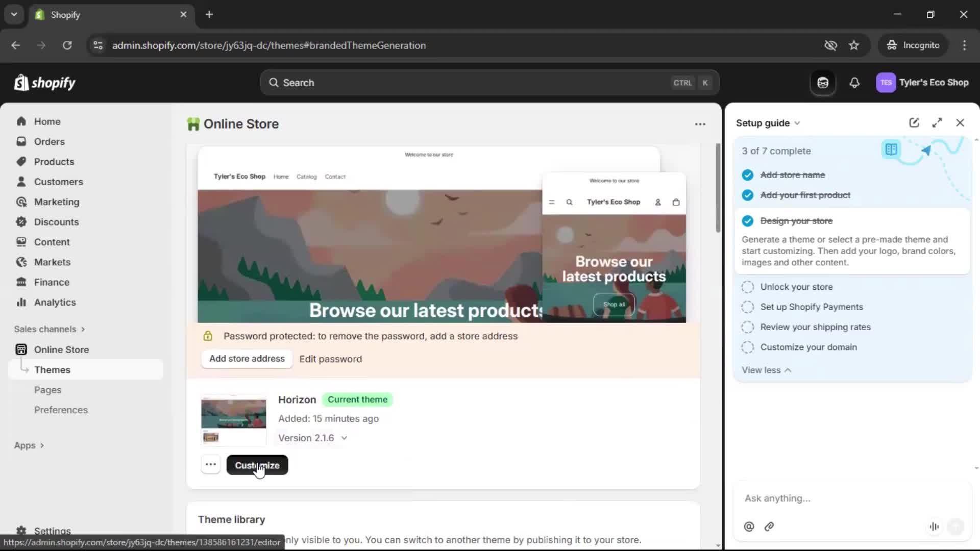
Task: Open Setup guide in a new window
Action: [x=914, y=122]
